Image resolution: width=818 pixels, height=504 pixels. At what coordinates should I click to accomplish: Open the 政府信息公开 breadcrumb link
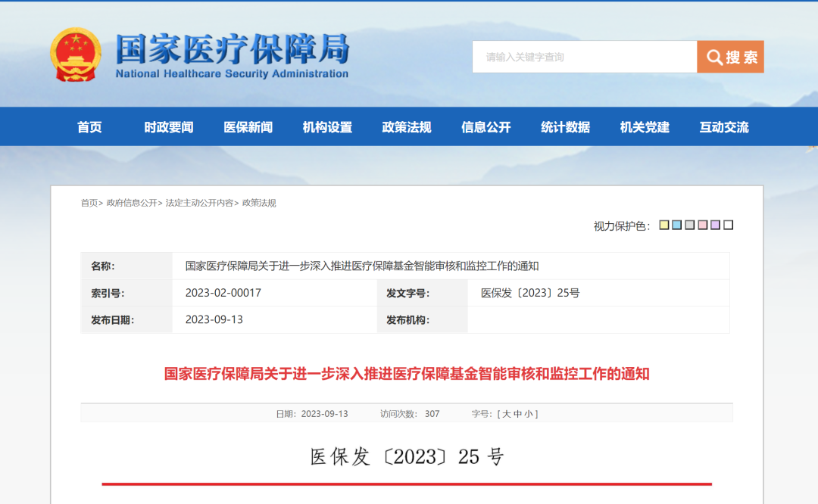132,203
